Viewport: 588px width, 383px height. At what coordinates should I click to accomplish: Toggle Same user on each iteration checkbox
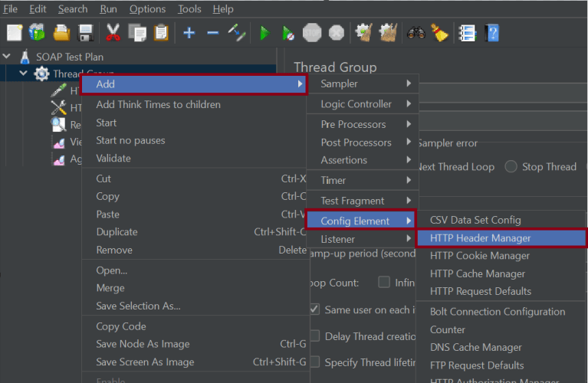(x=314, y=309)
